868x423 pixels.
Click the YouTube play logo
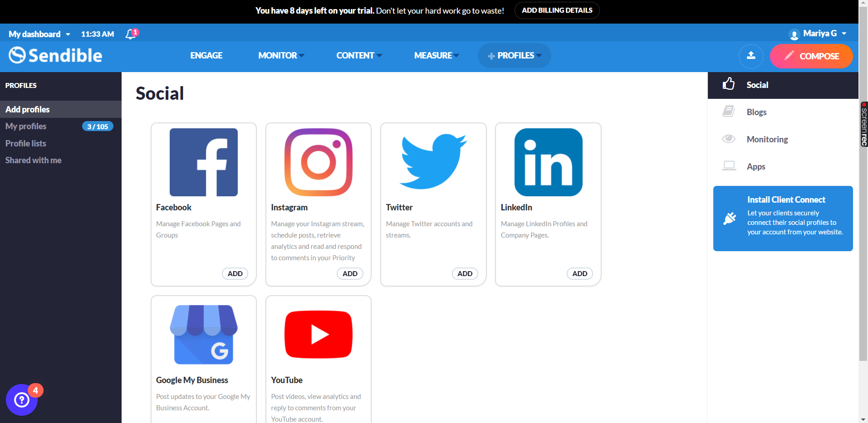(x=319, y=335)
